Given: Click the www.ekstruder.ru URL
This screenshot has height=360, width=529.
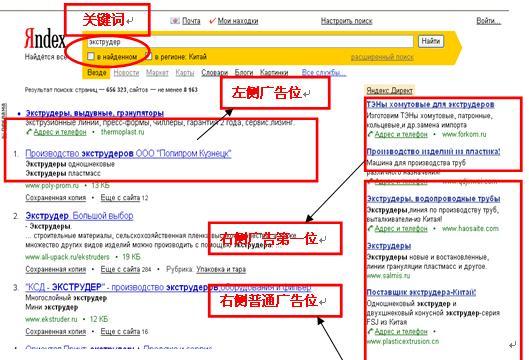Looking at the screenshot, I should (x=51, y=319).
